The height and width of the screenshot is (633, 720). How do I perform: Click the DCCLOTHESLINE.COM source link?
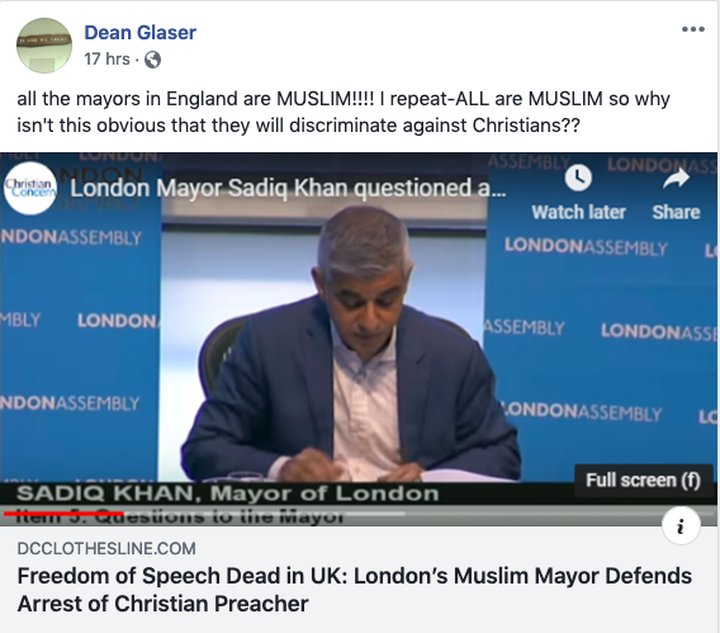tap(107, 548)
